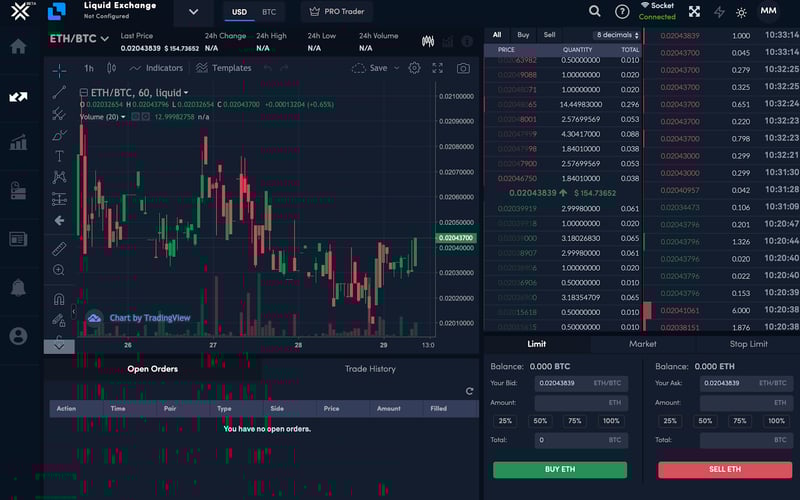Select the brush drawing tool

[x=59, y=135]
